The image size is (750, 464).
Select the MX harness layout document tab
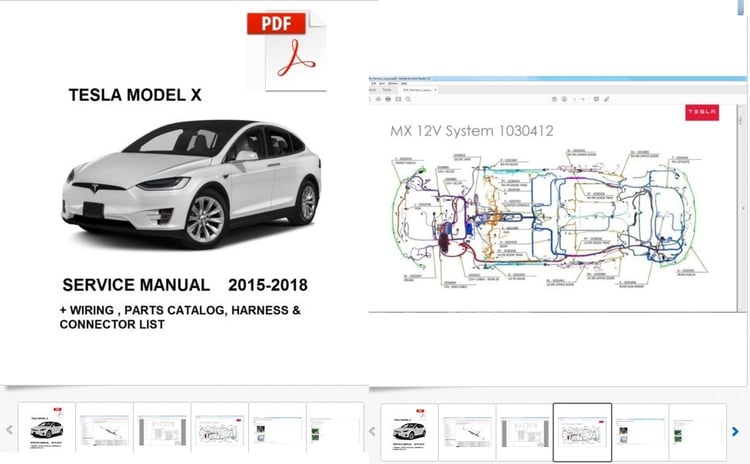coord(417,90)
